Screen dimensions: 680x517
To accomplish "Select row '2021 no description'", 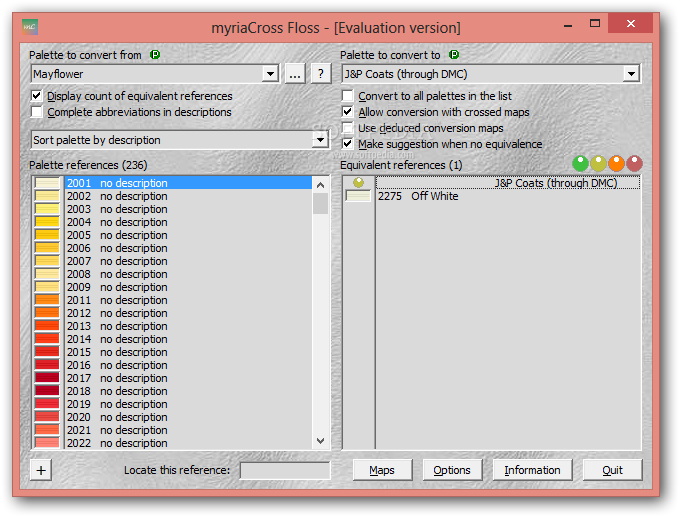I will [x=188, y=430].
